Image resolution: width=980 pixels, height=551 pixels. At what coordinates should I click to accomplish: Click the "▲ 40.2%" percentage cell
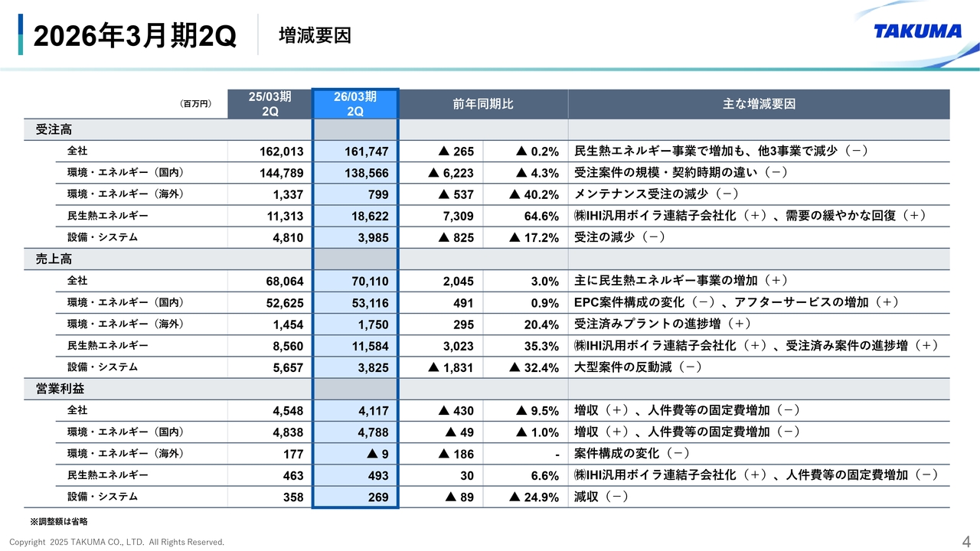pos(534,195)
